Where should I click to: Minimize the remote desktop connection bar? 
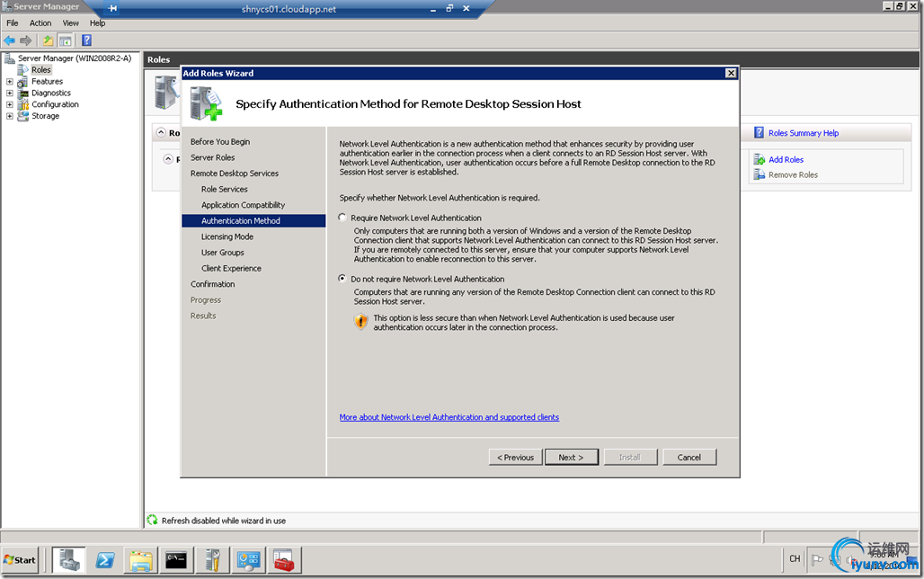coord(433,8)
